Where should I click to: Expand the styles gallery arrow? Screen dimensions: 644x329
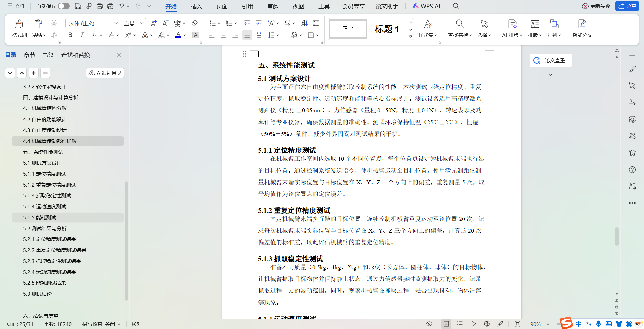click(410, 36)
